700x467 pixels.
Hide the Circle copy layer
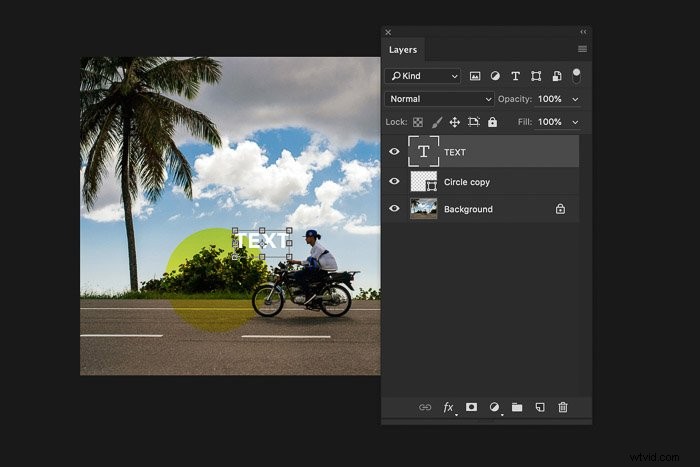[x=394, y=181]
